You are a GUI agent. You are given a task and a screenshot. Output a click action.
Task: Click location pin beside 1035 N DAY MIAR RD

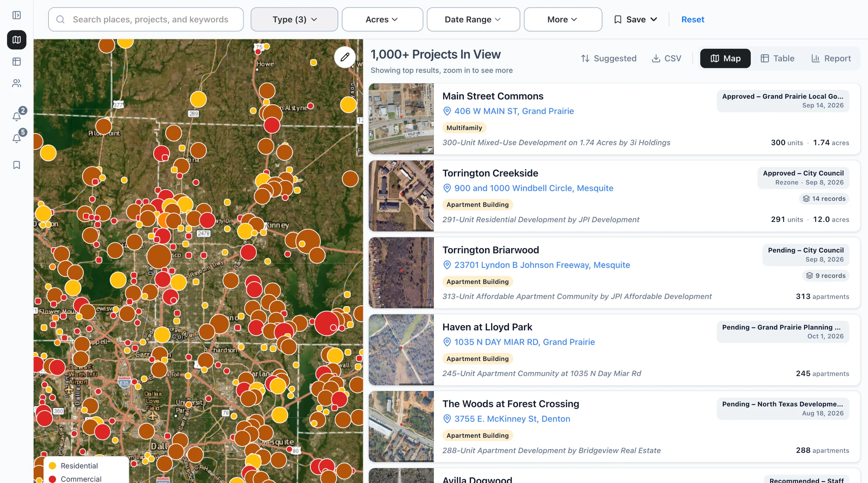[x=447, y=342]
